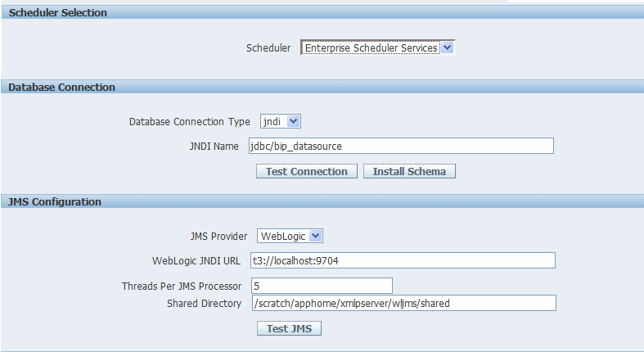Open the Scheduler dropdown list
644x352 pixels.
[377, 47]
